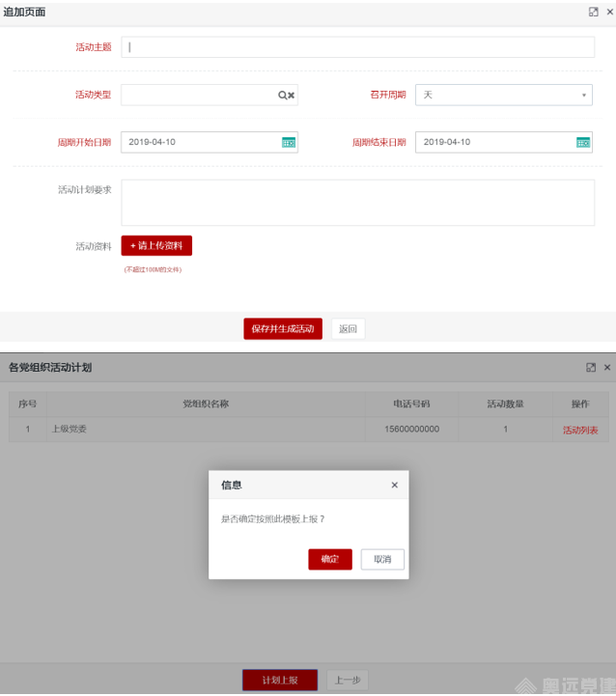Click into the 活动类型 input field
The width and height of the screenshot is (616, 696).
[x=210, y=95]
